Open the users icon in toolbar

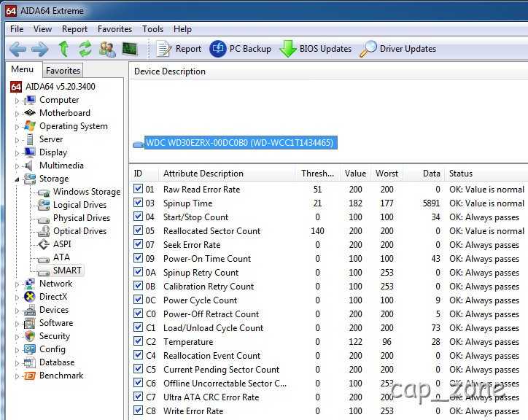click(107, 49)
